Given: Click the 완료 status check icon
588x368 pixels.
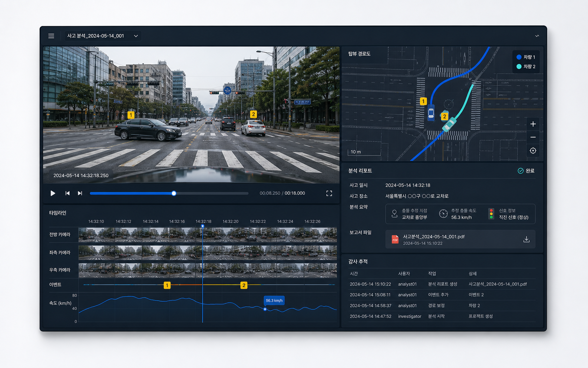Looking at the screenshot, I should [x=521, y=171].
